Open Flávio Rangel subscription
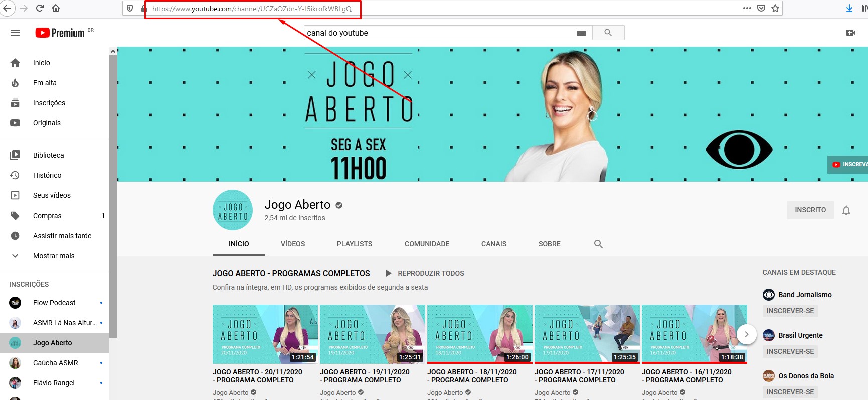The height and width of the screenshot is (400, 868). click(x=54, y=383)
